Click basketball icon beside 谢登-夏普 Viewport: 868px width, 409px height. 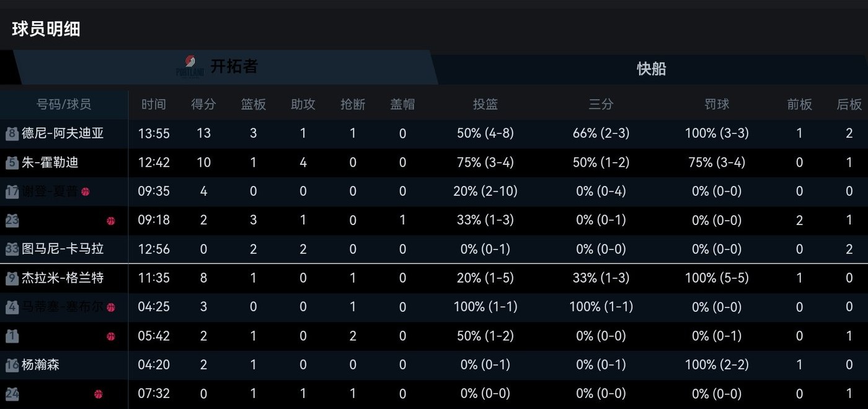tap(86, 191)
